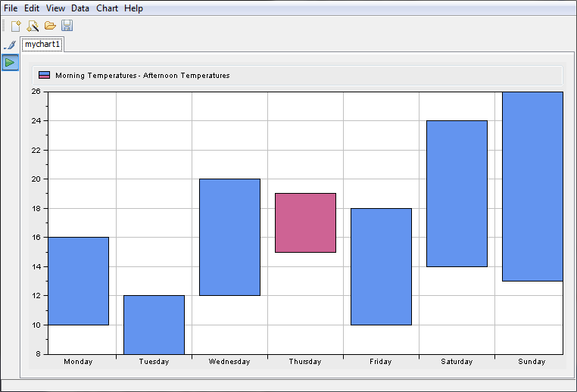
Task: Select the blue Monday bar
Action: click(x=78, y=281)
